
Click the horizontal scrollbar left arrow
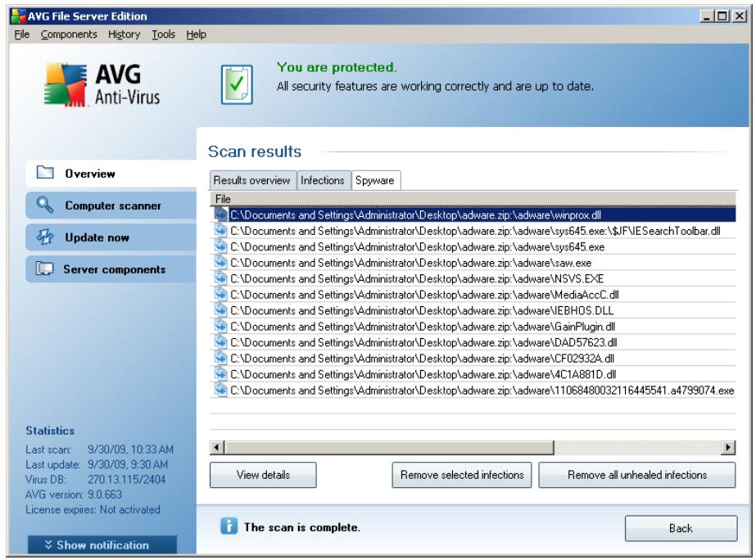pos(217,447)
